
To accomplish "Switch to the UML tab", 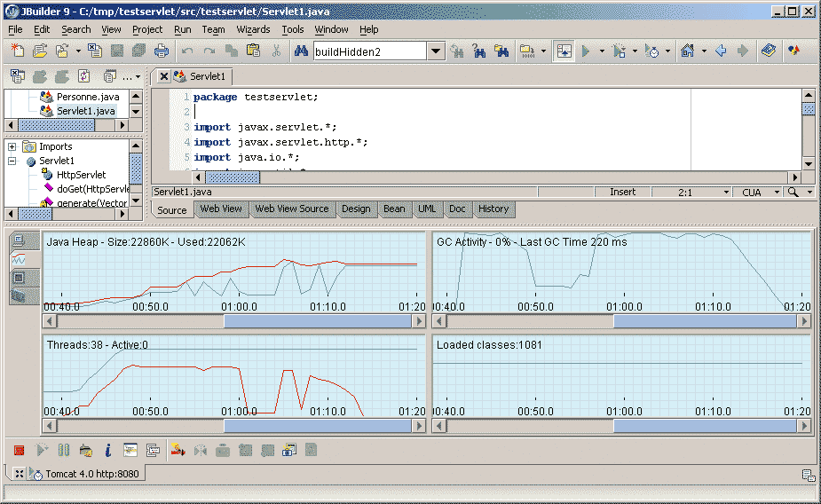I will pyautogui.click(x=427, y=209).
